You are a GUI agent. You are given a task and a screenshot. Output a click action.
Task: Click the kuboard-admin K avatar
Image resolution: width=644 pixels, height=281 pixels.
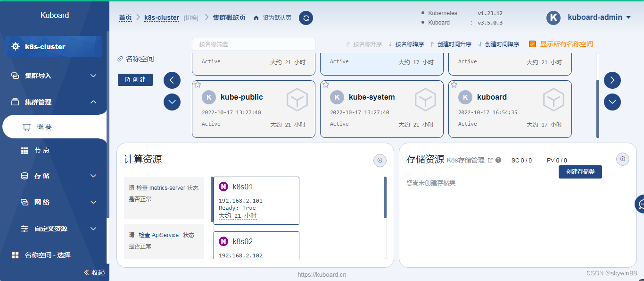pos(553,17)
